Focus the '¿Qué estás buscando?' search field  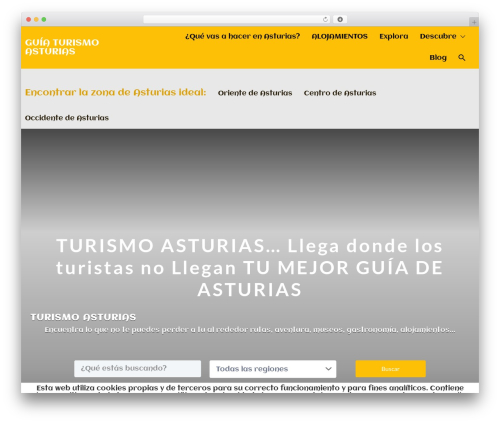point(137,369)
